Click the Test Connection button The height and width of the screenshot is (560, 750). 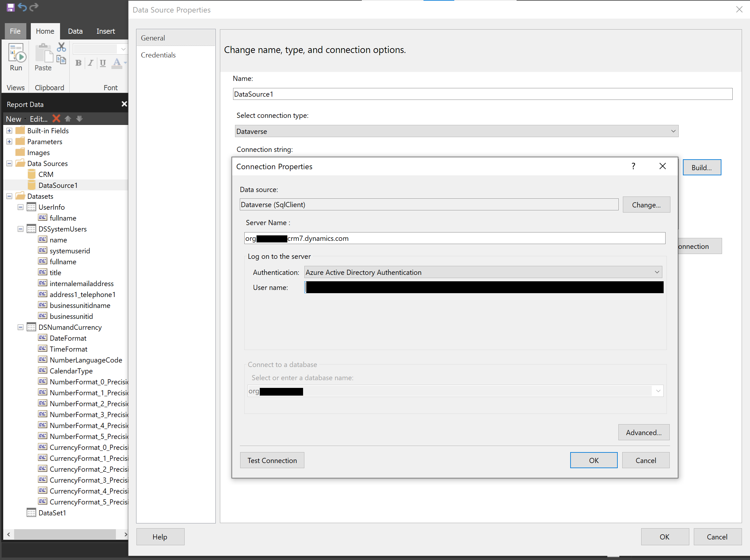coord(272,460)
